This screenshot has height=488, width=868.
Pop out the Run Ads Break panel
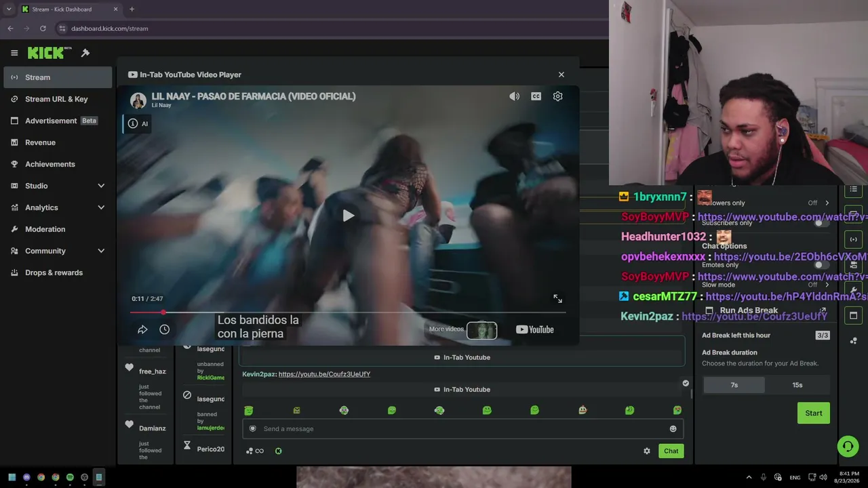(823, 310)
